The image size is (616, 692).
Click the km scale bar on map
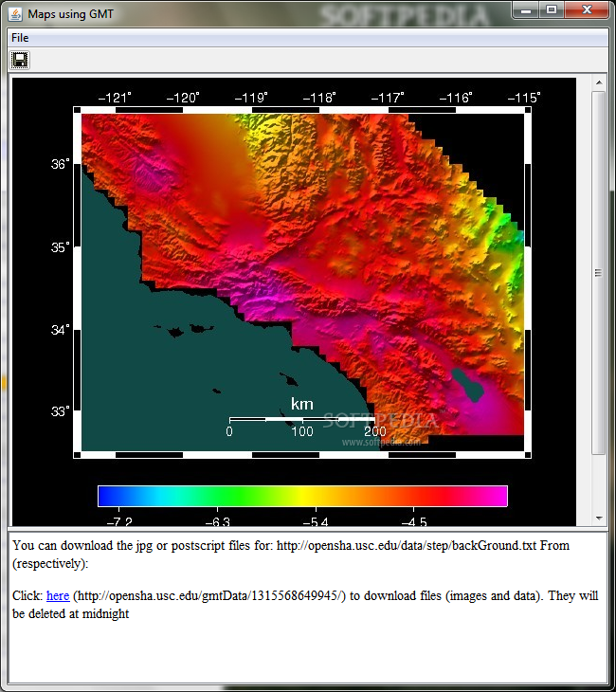(x=301, y=419)
